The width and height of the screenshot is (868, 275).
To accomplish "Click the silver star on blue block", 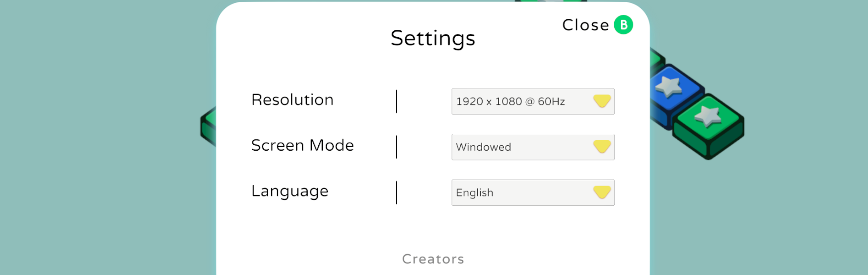I will click(x=669, y=87).
